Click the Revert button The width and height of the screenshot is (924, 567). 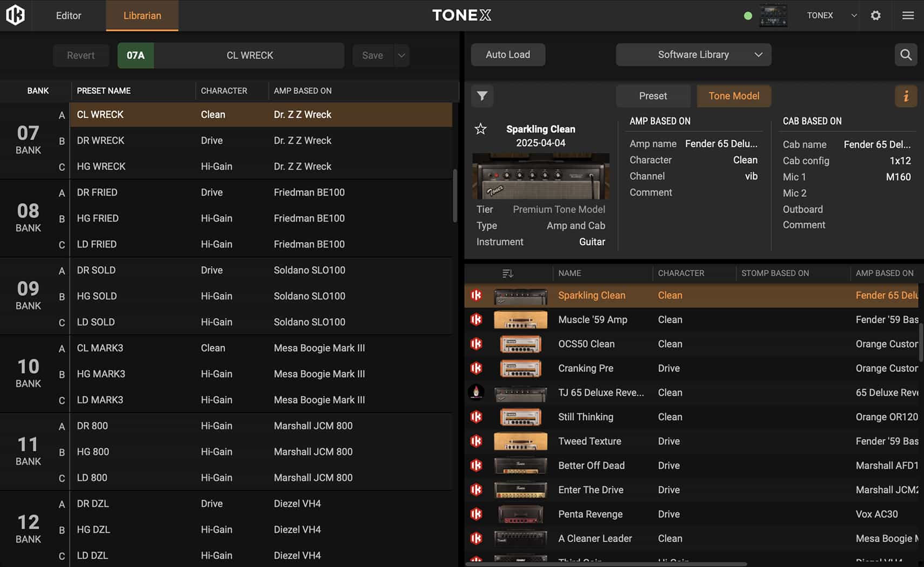click(x=81, y=55)
